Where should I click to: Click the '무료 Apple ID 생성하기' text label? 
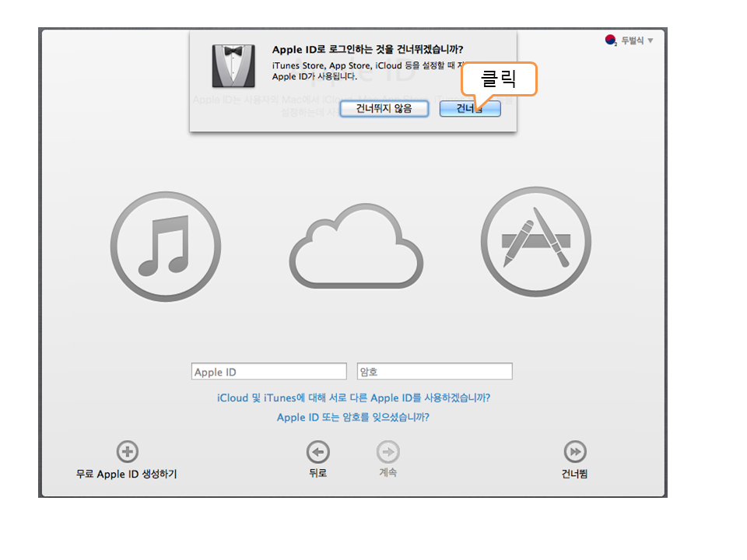click(x=127, y=474)
